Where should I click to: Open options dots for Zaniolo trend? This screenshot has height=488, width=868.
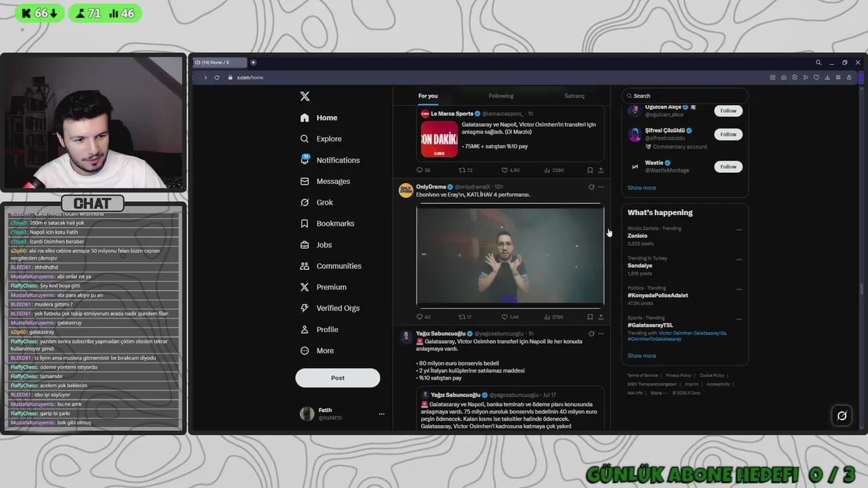(739, 229)
